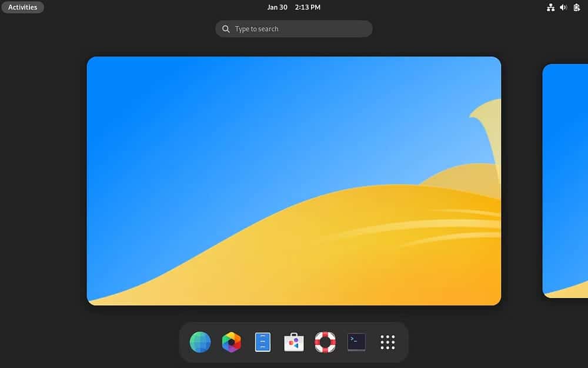Image resolution: width=588 pixels, height=368 pixels.
Task: Show the all-applications grid
Action: pyautogui.click(x=388, y=342)
